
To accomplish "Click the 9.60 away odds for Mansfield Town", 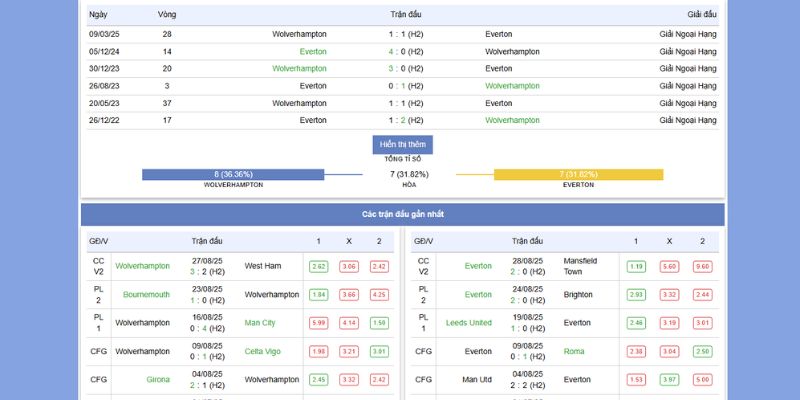I will click(x=702, y=267).
